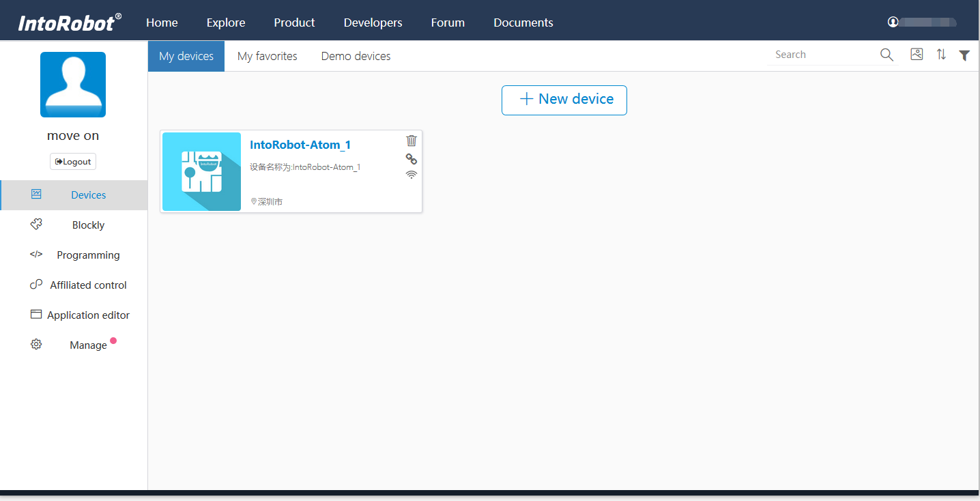980x501 pixels.
Task: Select the My devices tab
Action: coord(186,56)
